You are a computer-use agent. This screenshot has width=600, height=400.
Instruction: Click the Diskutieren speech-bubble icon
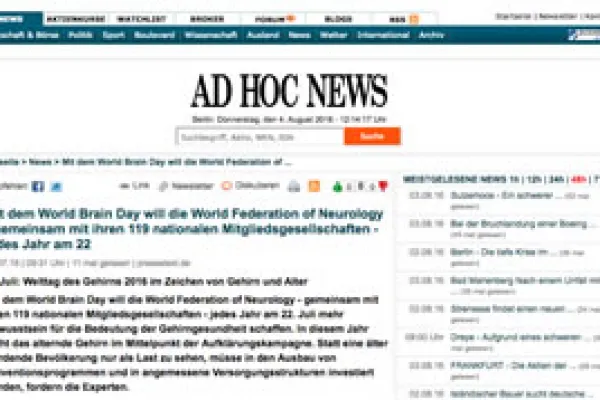[x=227, y=186]
